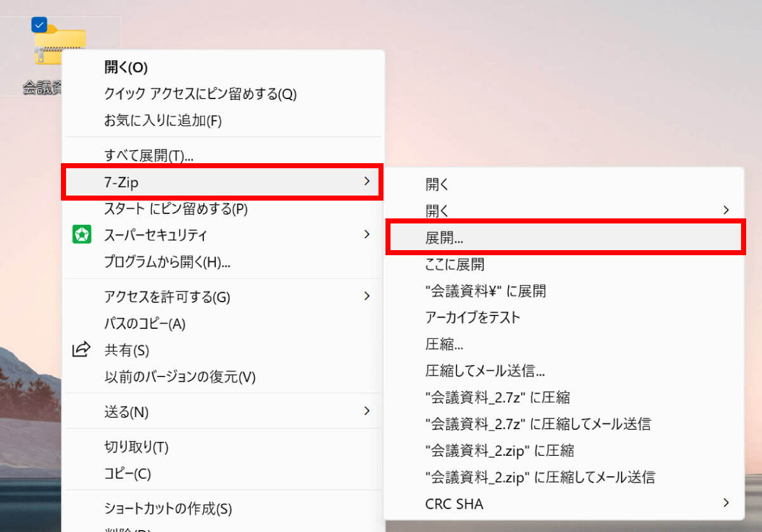Open the 7-Zip submenu entry
Viewport: 762px width, 532px height.
222,182
